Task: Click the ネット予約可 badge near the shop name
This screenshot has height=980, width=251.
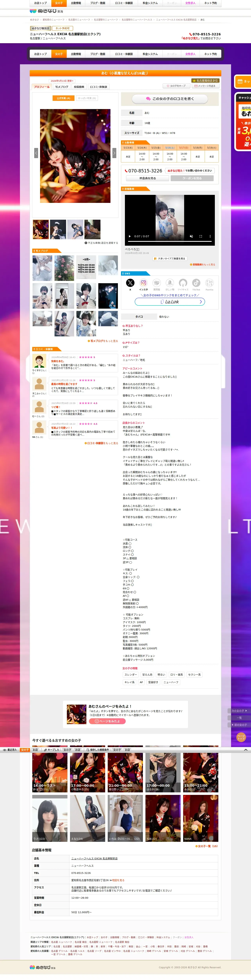Action: (x=63, y=28)
